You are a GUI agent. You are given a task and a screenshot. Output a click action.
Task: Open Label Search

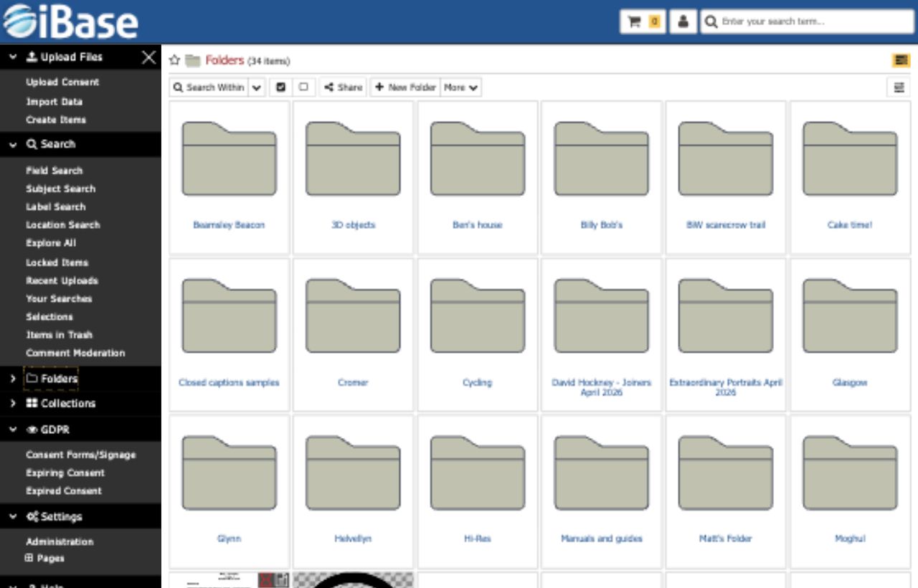[x=56, y=207]
